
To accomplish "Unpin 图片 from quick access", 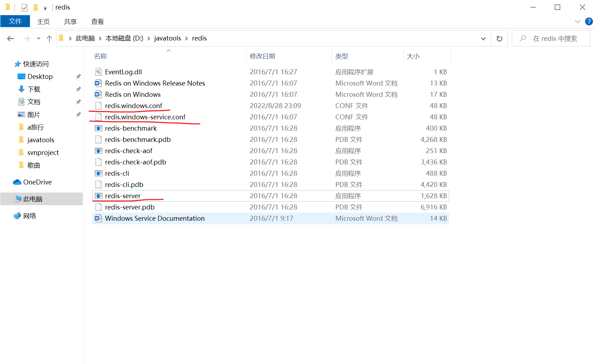I will (x=78, y=114).
